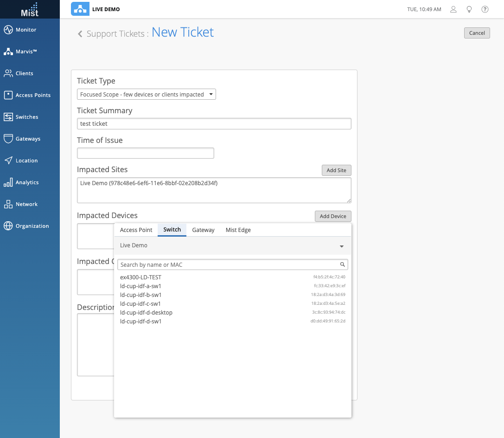Expand the Live Demo site dropdown
The width and height of the screenshot is (504, 438).
pyautogui.click(x=232, y=246)
